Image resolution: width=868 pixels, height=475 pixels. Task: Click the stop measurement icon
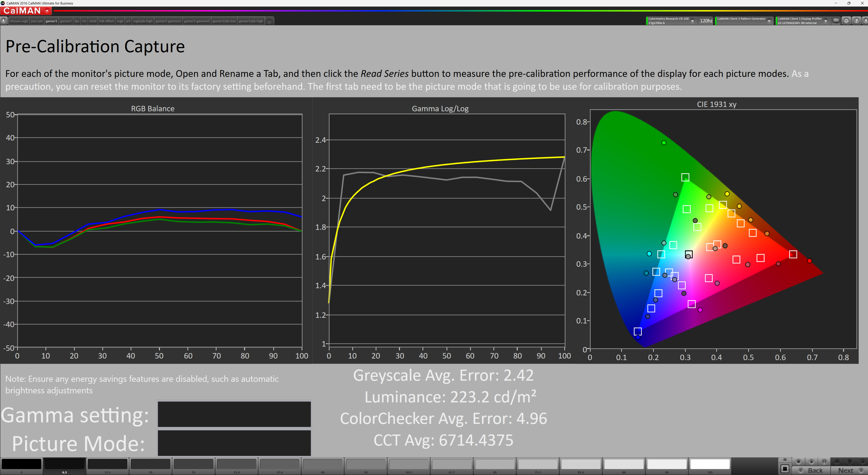click(x=799, y=462)
